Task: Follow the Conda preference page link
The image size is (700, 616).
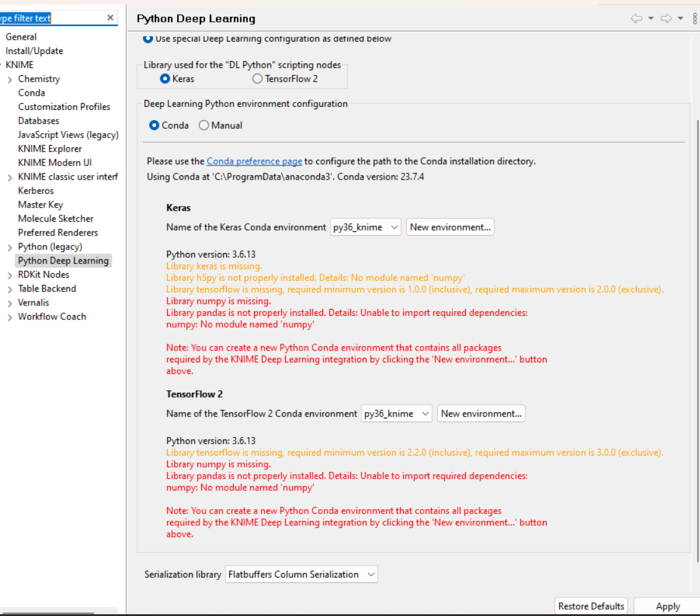Action: [254, 162]
